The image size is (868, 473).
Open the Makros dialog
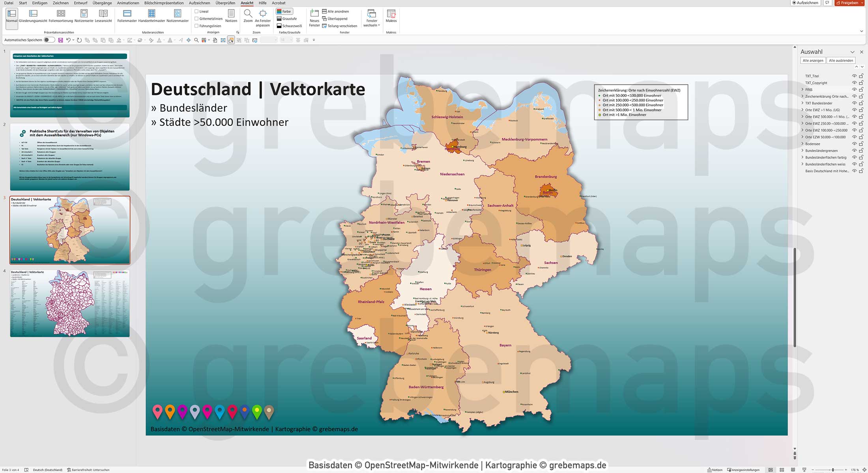click(x=391, y=17)
